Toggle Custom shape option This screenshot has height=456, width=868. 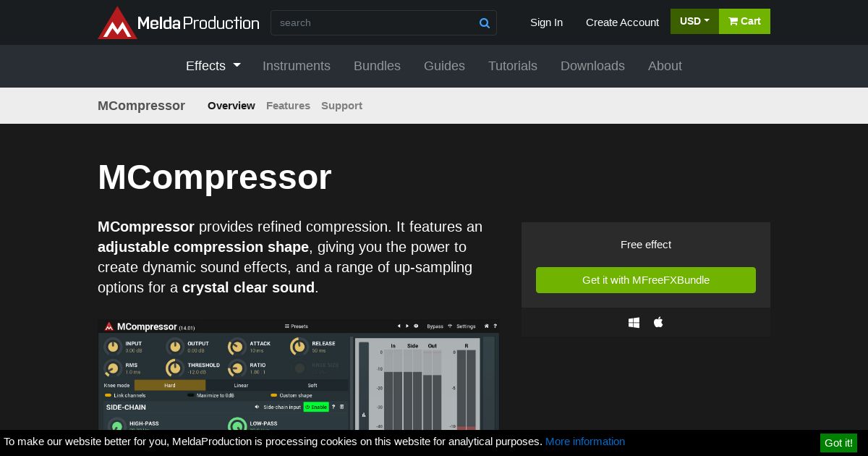pos(292,395)
